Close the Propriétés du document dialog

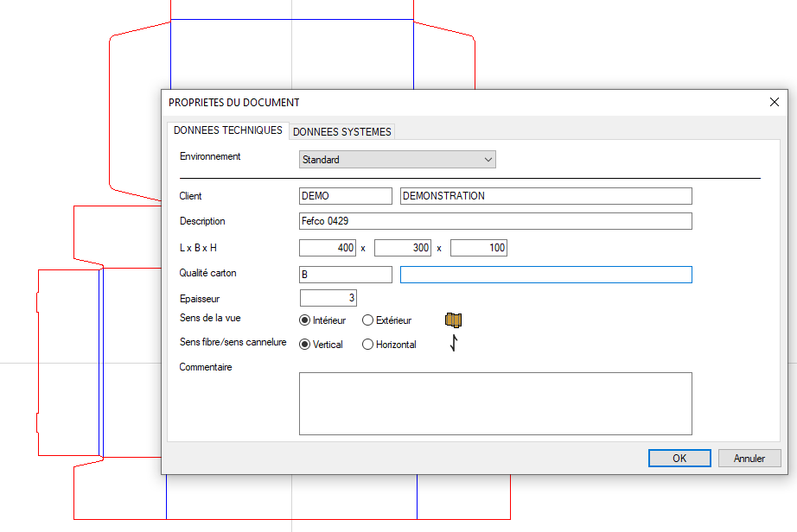(775, 102)
